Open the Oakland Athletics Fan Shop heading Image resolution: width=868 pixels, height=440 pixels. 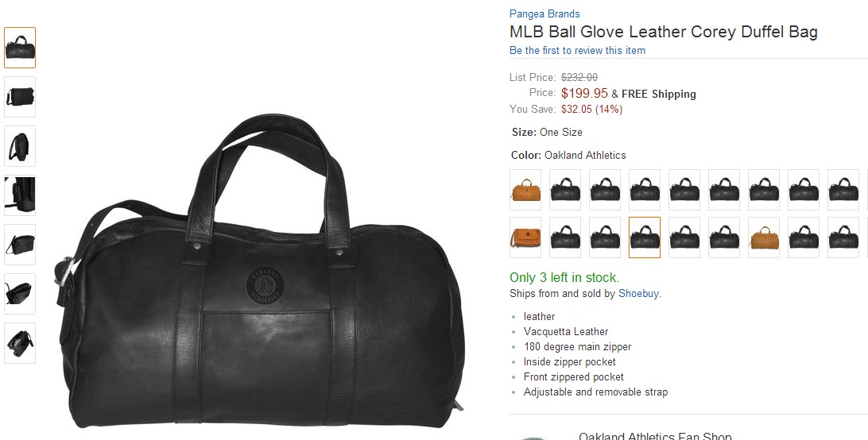tap(655, 436)
